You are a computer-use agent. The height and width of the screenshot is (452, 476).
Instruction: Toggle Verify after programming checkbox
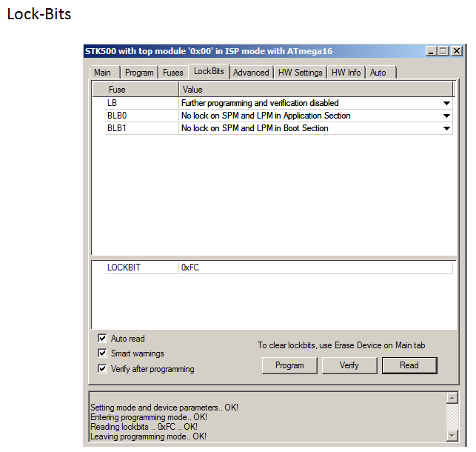click(102, 368)
